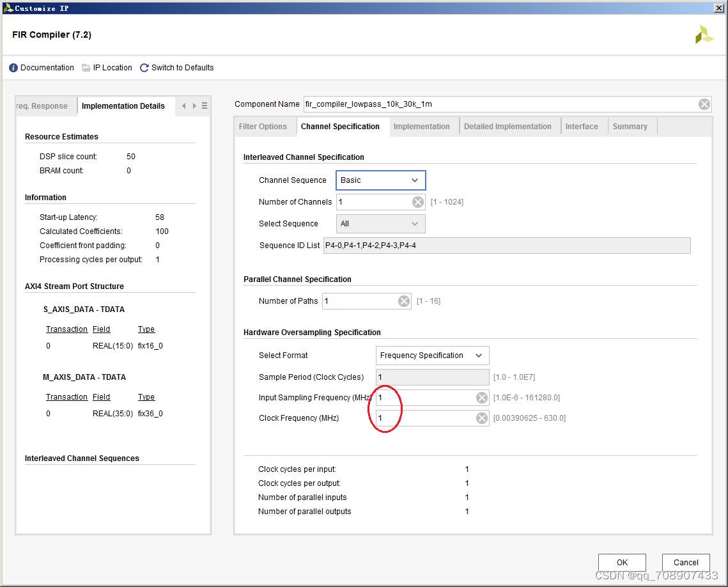Image resolution: width=728 pixels, height=587 pixels.
Task: Click the Xilinx logo
Action: click(x=704, y=35)
